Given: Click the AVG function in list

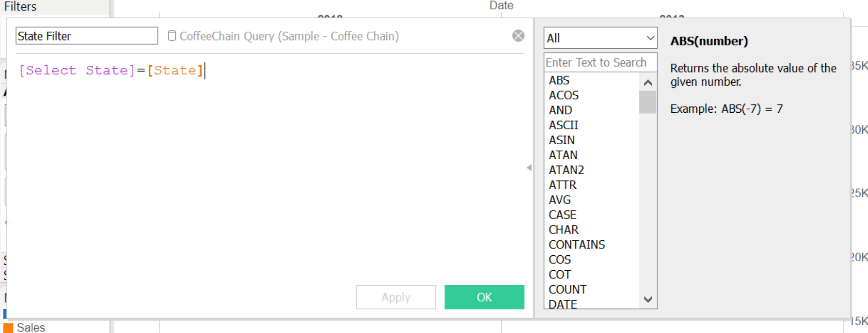Looking at the screenshot, I should click(x=559, y=200).
